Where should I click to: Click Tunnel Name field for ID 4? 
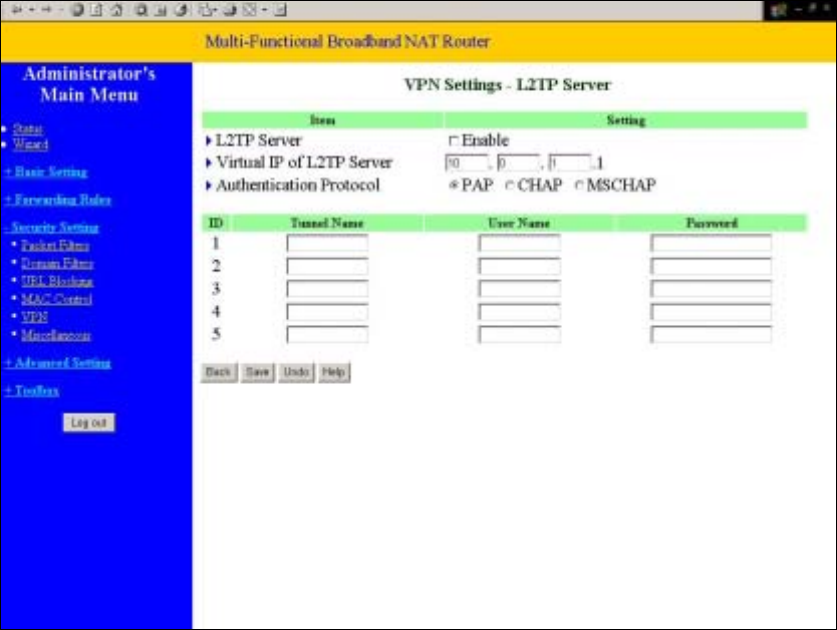click(x=327, y=312)
